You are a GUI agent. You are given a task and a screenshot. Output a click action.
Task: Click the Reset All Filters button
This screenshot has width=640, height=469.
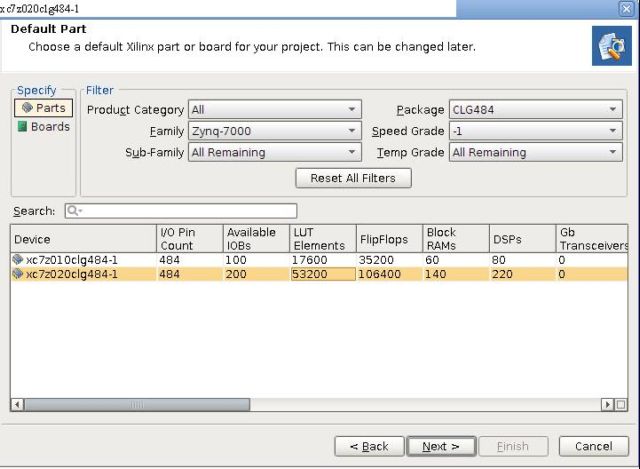coord(353,178)
